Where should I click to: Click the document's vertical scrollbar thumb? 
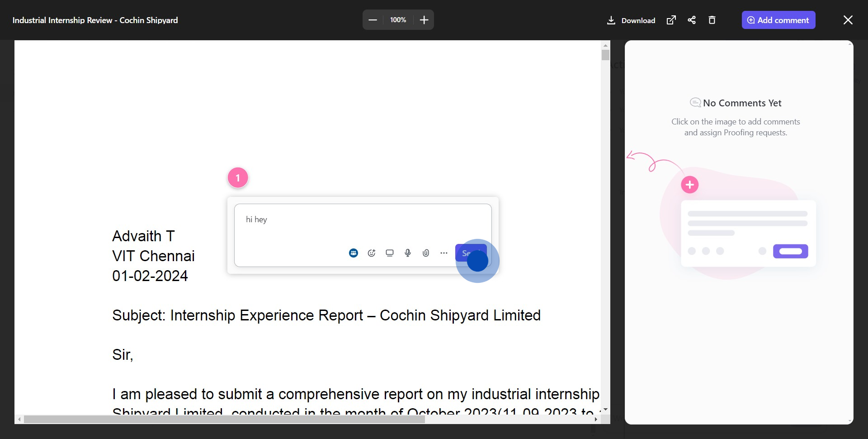tap(605, 55)
